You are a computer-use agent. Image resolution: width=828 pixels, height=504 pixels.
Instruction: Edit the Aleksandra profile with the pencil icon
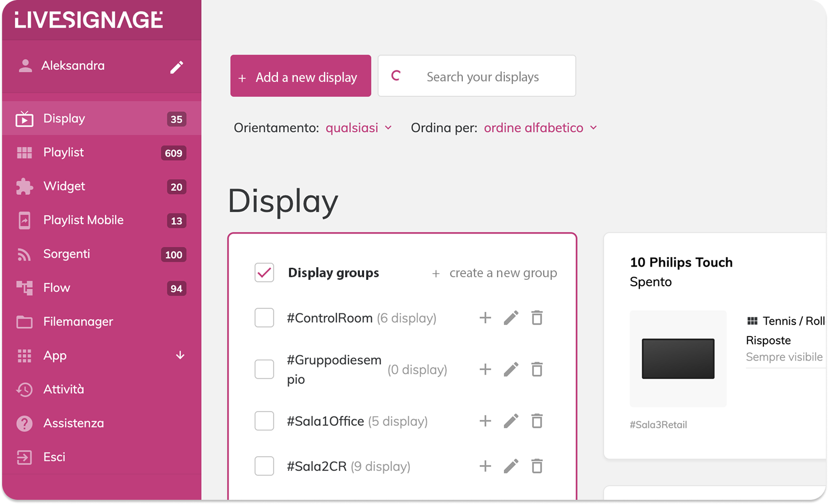(177, 67)
